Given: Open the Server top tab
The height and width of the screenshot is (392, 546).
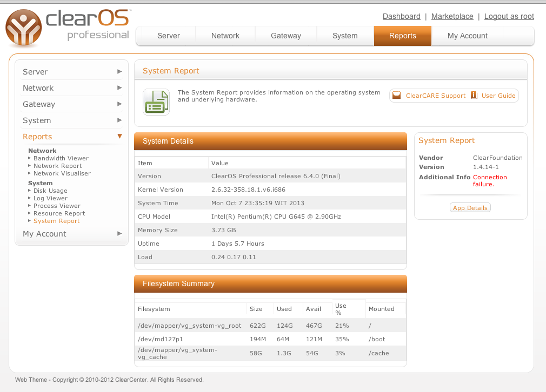Looking at the screenshot, I should (x=169, y=36).
